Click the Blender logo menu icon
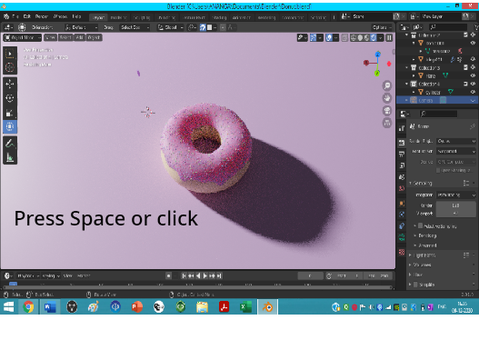The height and width of the screenshot is (360, 479). click(x=6, y=16)
